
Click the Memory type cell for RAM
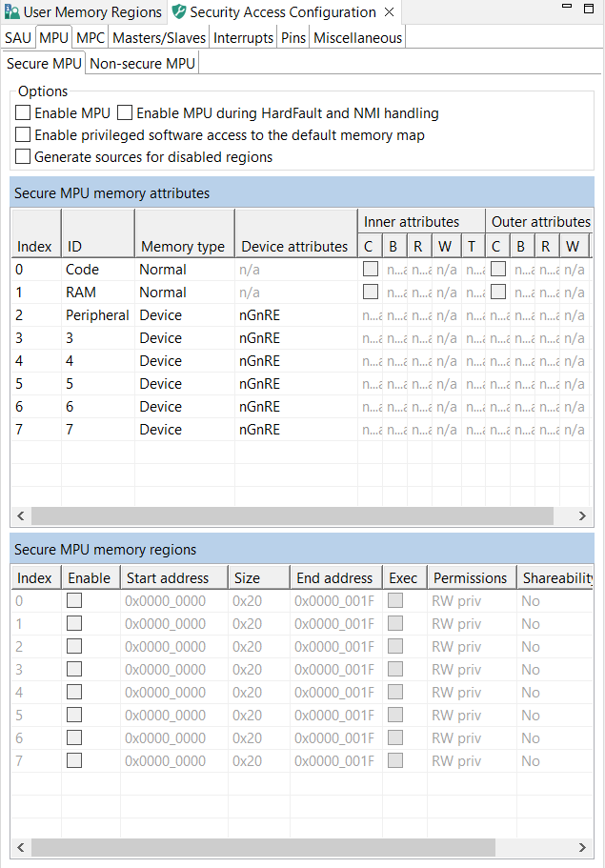[x=184, y=293]
